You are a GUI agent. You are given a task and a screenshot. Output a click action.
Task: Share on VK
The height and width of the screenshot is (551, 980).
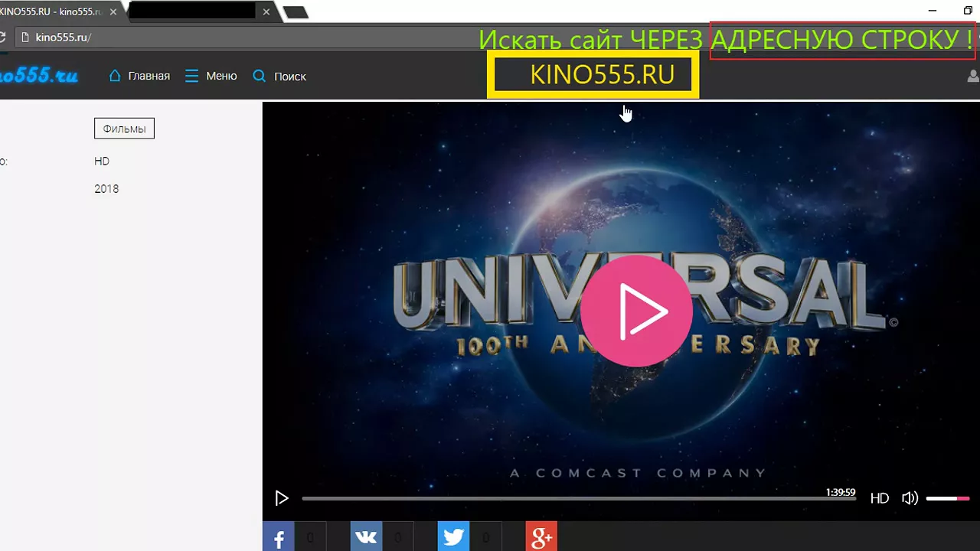[366, 537]
